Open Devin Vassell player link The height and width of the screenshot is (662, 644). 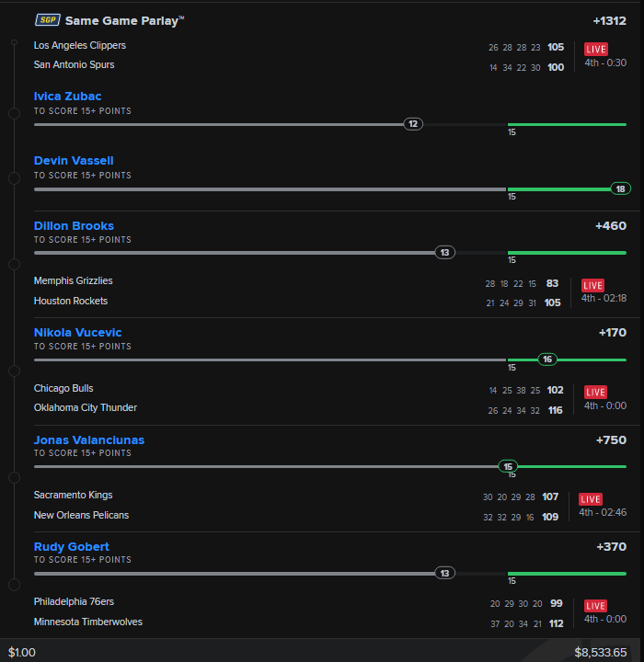[74, 161]
